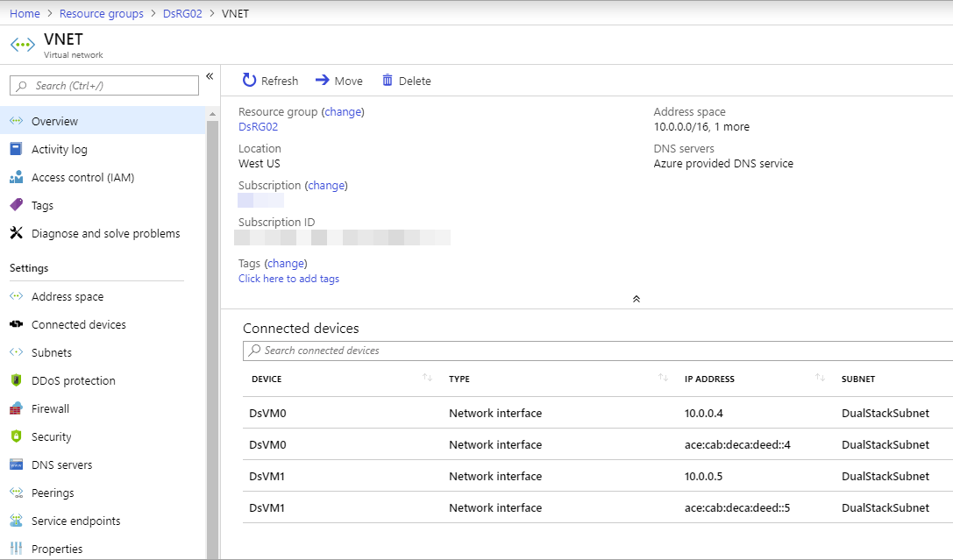Sort connected devices by the Type column
Viewport: 953px width, 560px height.
coord(663,379)
